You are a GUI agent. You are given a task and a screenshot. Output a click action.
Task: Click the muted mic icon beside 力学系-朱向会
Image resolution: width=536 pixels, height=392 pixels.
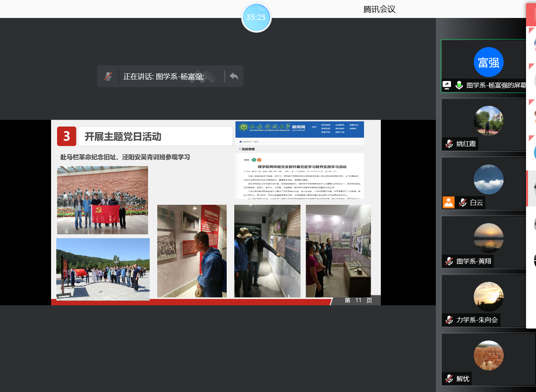click(x=449, y=320)
